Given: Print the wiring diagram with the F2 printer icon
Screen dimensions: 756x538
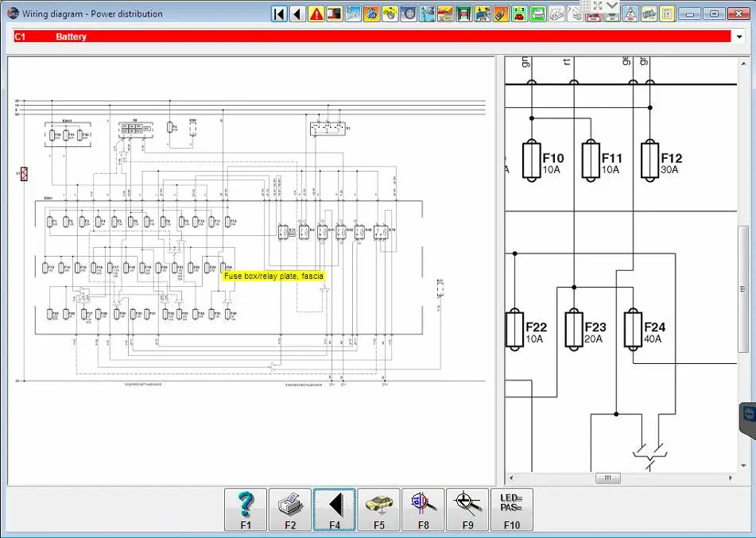Looking at the screenshot, I should 290,509.
